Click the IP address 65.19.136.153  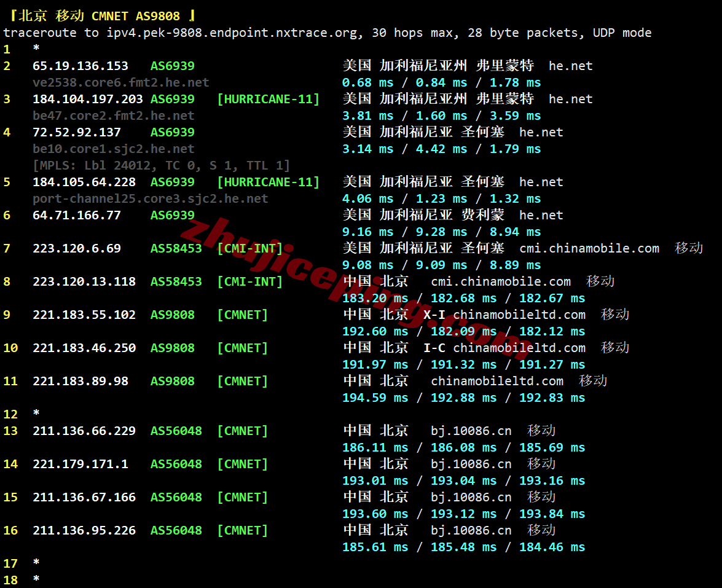tap(80, 66)
